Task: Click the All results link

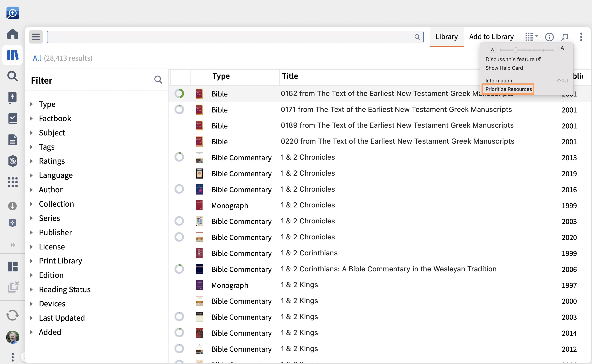Action: (x=37, y=58)
